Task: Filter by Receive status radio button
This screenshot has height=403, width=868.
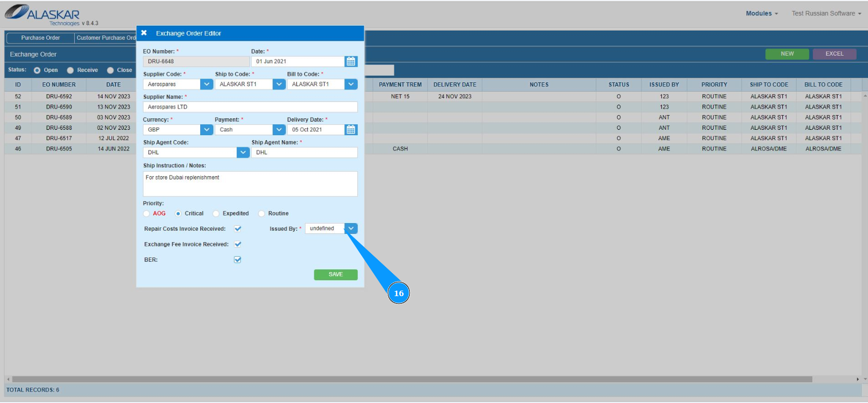Action: click(70, 70)
